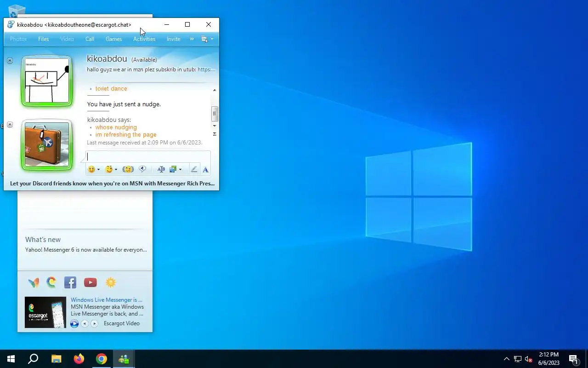Open Facebook icon in main Messenger window

[x=70, y=282]
